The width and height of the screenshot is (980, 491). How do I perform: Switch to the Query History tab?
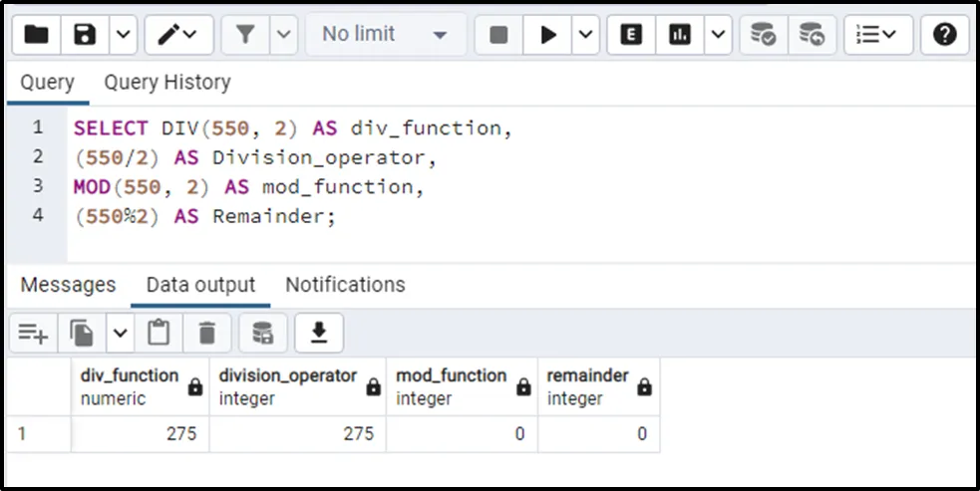pos(166,83)
